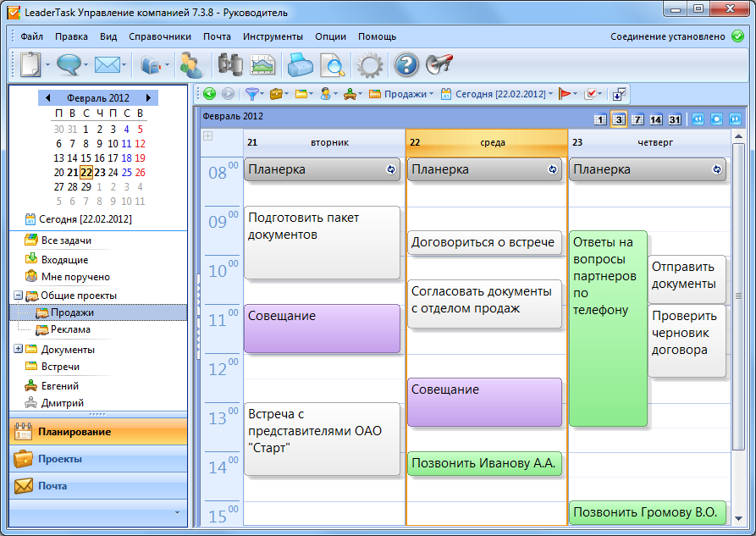Open settings gear icon
The width and height of the screenshot is (756, 536).
tap(369, 65)
